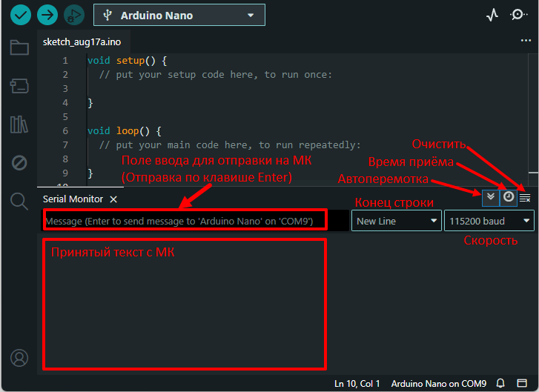Click line 6 void loop() code
The image size is (539, 392).
pyautogui.click(x=125, y=131)
